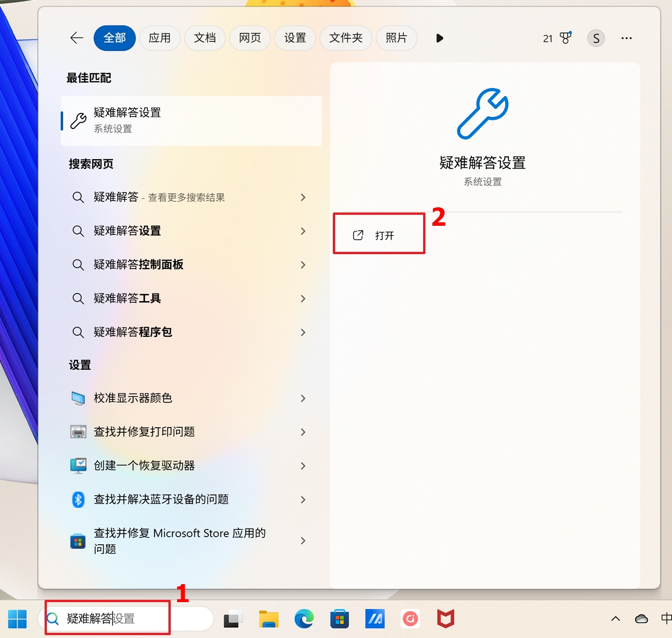Image resolution: width=672 pixels, height=638 pixels.
Task: Show more filter tabs with play arrow
Action: pos(439,38)
